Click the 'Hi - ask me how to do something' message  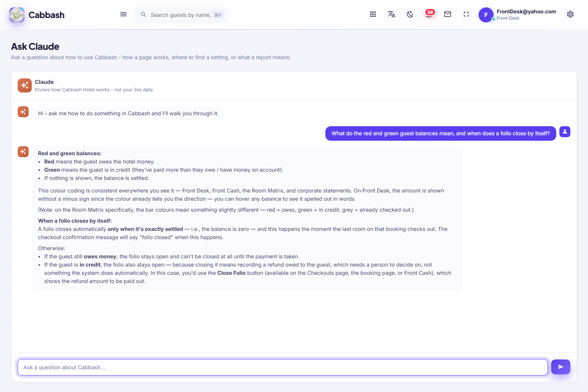[128, 113]
